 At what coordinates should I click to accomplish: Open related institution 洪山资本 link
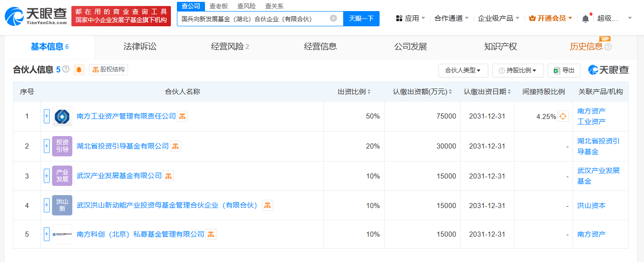pos(591,206)
